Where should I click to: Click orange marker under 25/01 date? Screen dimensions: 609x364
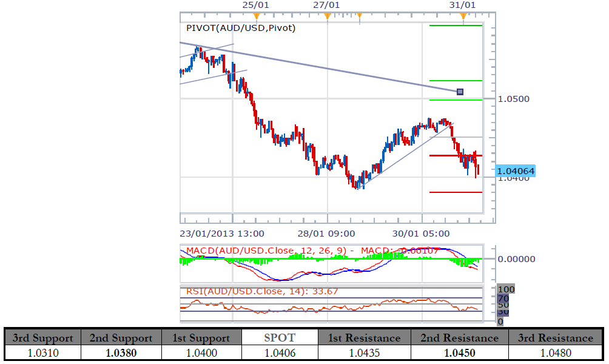coord(256,16)
